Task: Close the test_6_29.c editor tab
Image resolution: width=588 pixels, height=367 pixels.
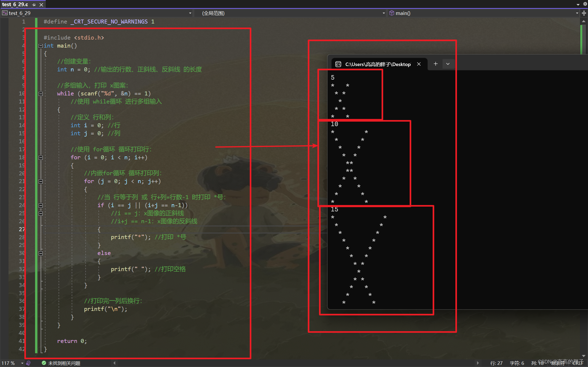Action: 41,5
